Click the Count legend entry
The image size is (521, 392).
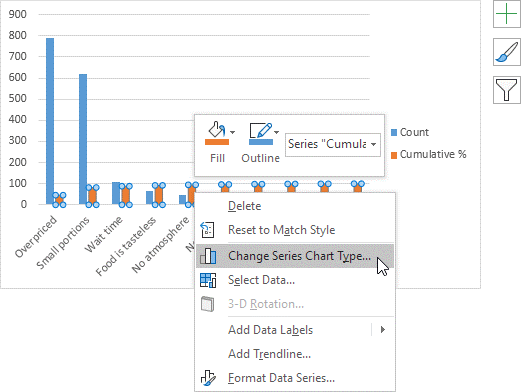[410, 132]
